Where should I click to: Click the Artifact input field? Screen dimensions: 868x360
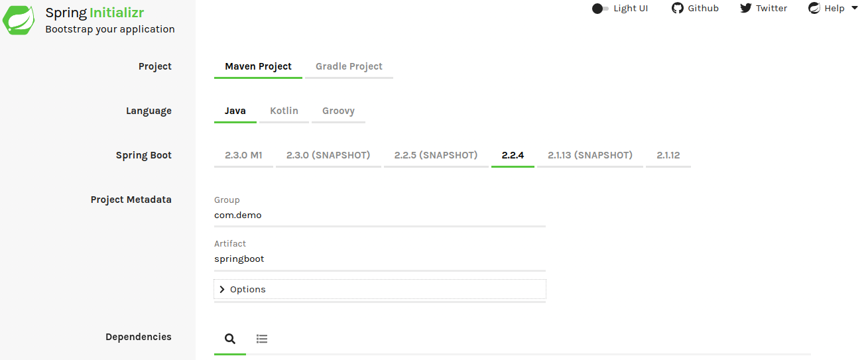coord(379,259)
